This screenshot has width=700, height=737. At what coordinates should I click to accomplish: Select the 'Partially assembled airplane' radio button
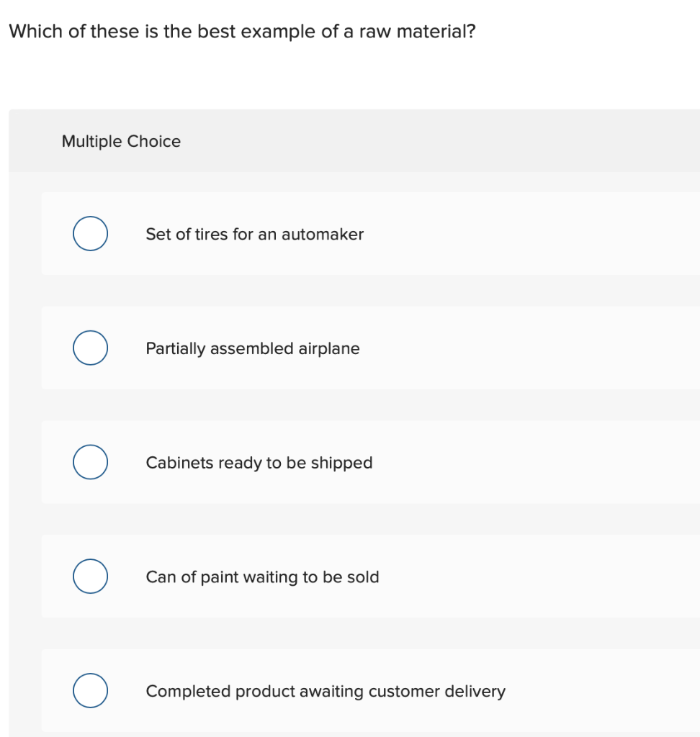(x=90, y=348)
